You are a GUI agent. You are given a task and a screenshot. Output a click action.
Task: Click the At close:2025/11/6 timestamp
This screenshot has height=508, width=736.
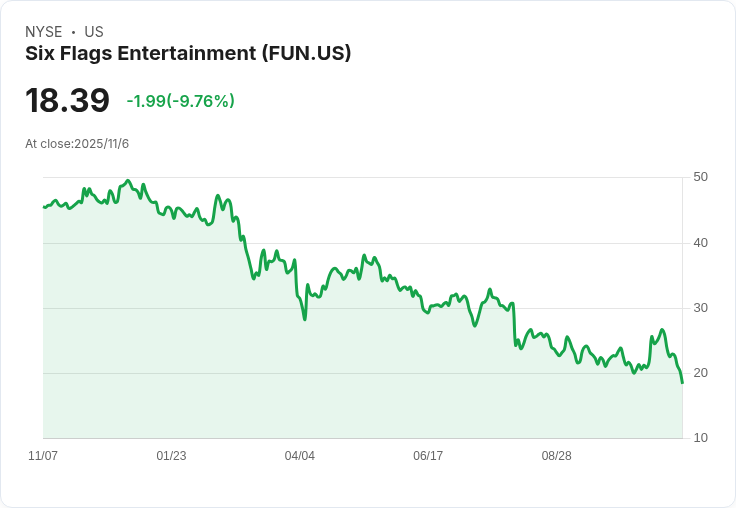[x=77, y=144]
